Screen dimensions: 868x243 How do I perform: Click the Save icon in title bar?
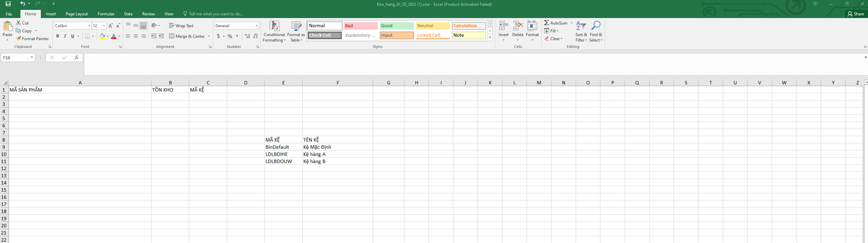point(8,4)
